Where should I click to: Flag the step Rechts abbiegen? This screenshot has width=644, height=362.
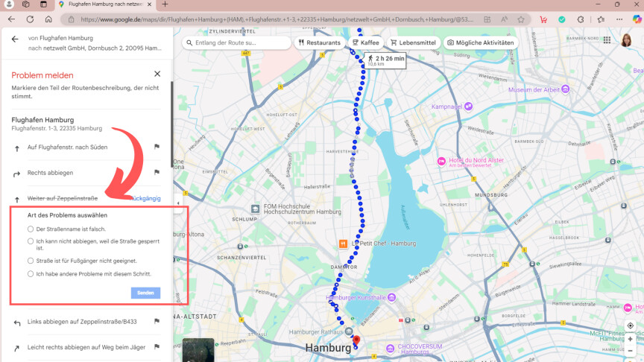pos(157,172)
